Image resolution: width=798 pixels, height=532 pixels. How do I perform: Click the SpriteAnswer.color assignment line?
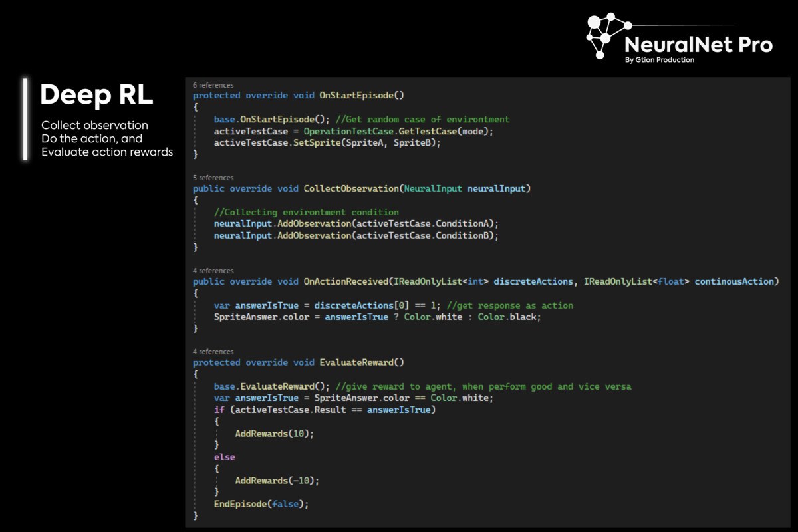click(377, 317)
